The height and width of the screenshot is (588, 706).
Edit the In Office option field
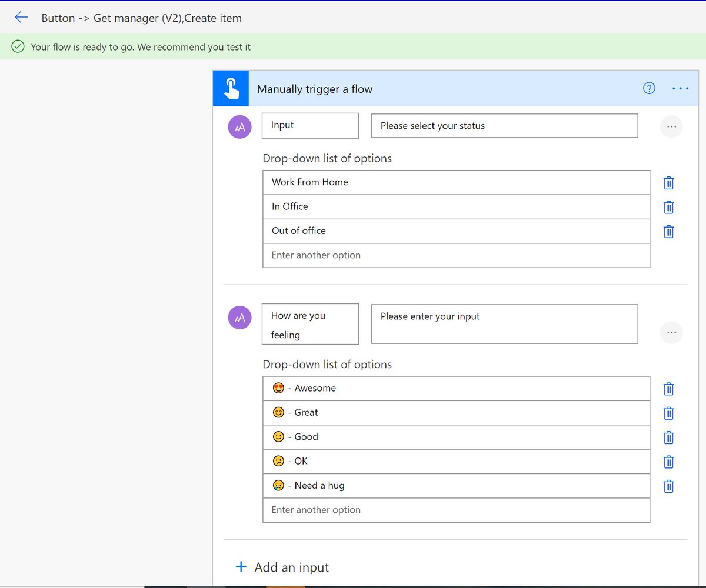(457, 206)
